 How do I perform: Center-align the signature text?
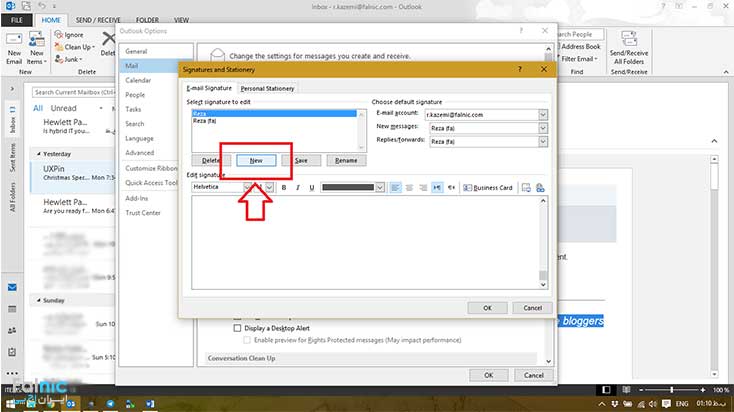pyautogui.click(x=409, y=187)
